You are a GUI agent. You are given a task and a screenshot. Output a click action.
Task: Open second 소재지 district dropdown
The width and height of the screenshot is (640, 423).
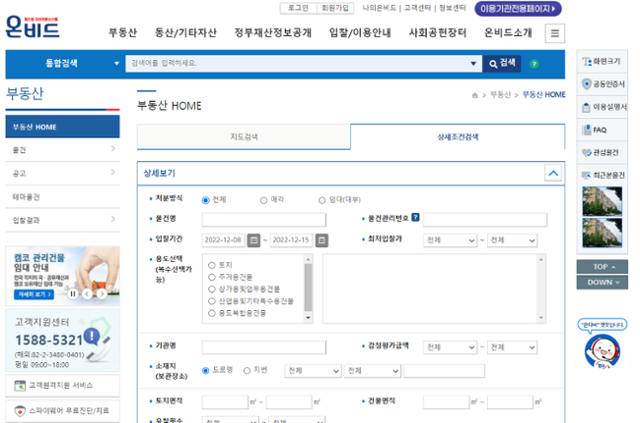(x=372, y=371)
